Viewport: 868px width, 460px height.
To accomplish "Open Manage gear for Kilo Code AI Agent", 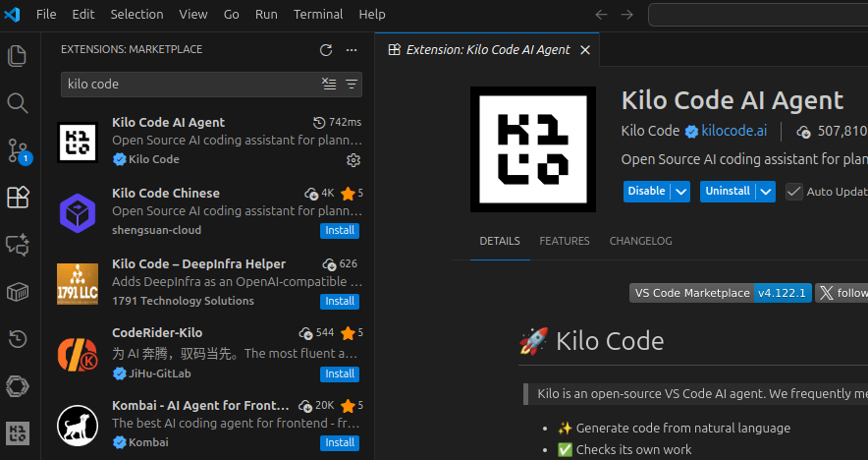I will point(353,160).
